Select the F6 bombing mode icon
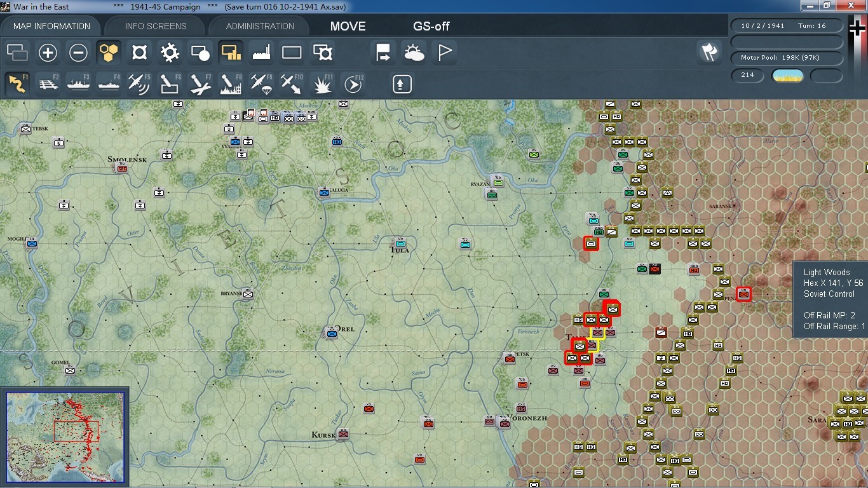This screenshot has height=488, width=868. [170, 84]
